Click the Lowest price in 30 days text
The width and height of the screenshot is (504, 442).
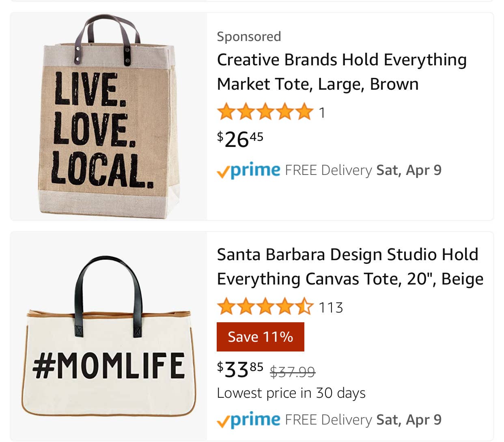click(x=291, y=393)
